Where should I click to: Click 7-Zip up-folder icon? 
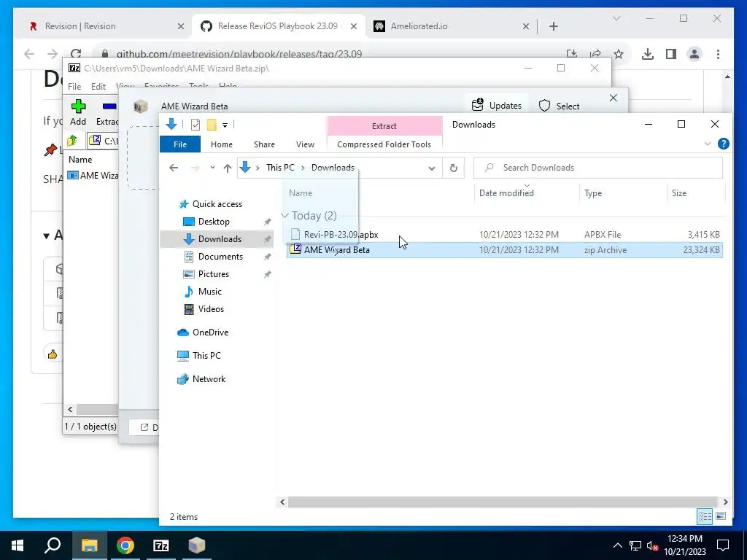[72, 141]
